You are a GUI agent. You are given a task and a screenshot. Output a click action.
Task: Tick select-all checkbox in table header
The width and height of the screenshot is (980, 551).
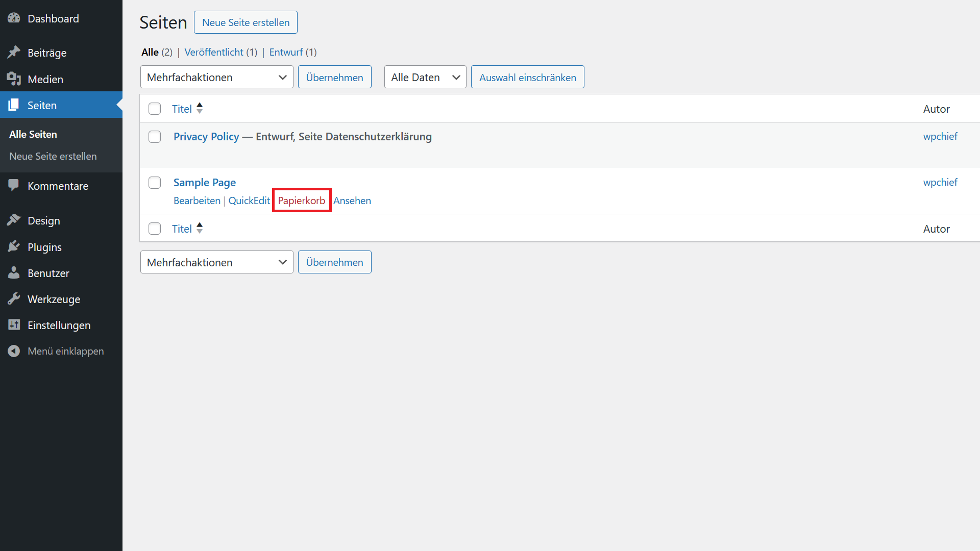coord(155,109)
